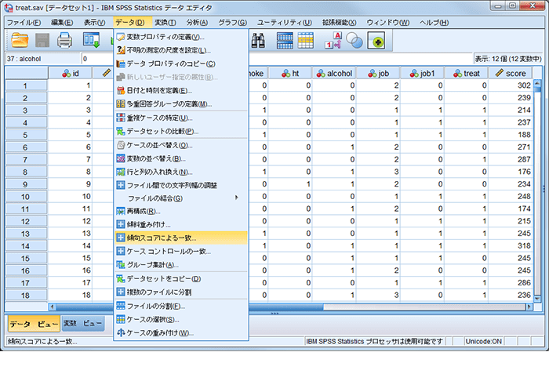
Task: Open the 変換(T) menu
Action: click(x=165, y=23)
